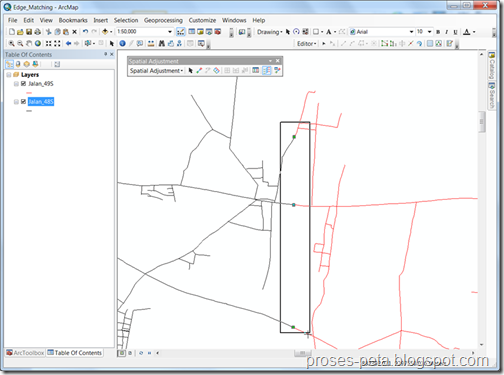
Task: Select the Pan hand tool
Action: (29, 43)
